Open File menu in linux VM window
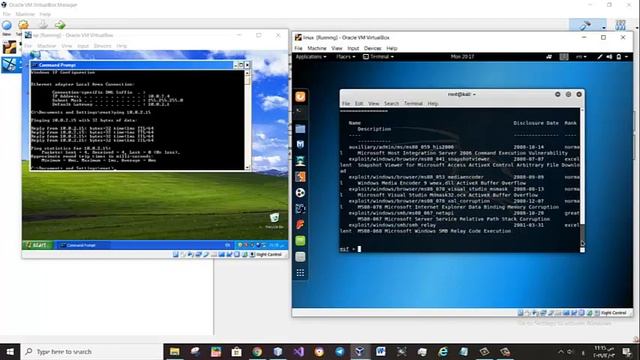 [298, 48]
